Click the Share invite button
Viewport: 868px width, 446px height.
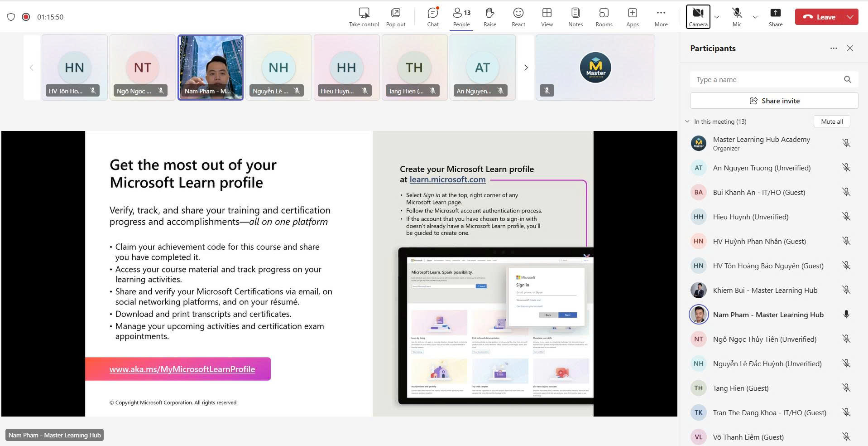[774, 101]
